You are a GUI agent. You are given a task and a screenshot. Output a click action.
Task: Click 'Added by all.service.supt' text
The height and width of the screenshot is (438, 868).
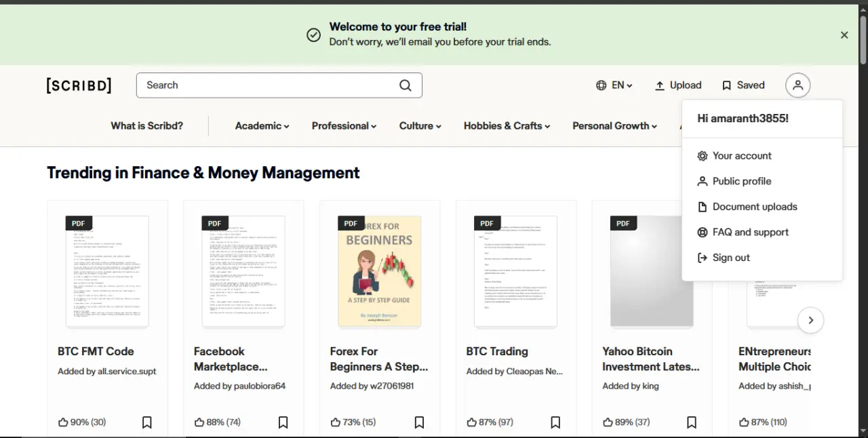tap(107, 372)
